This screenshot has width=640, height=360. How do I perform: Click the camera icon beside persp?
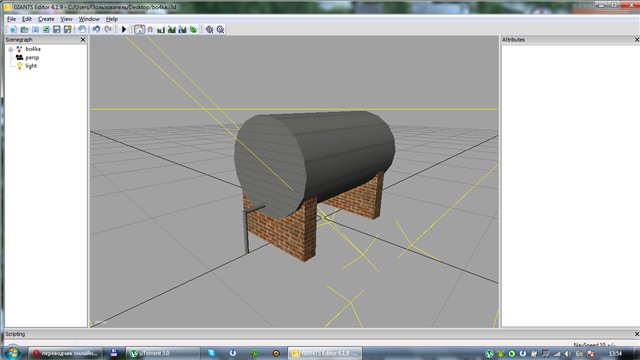pos(19,58)
